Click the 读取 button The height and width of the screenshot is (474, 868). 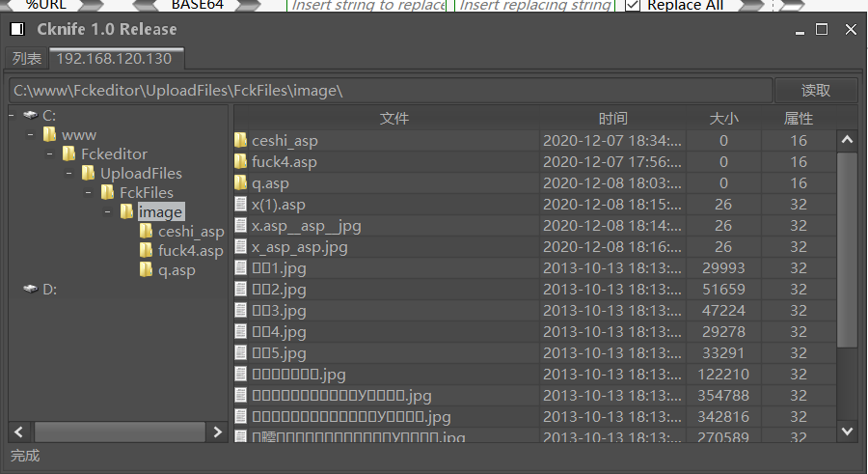tap(815, 91)
